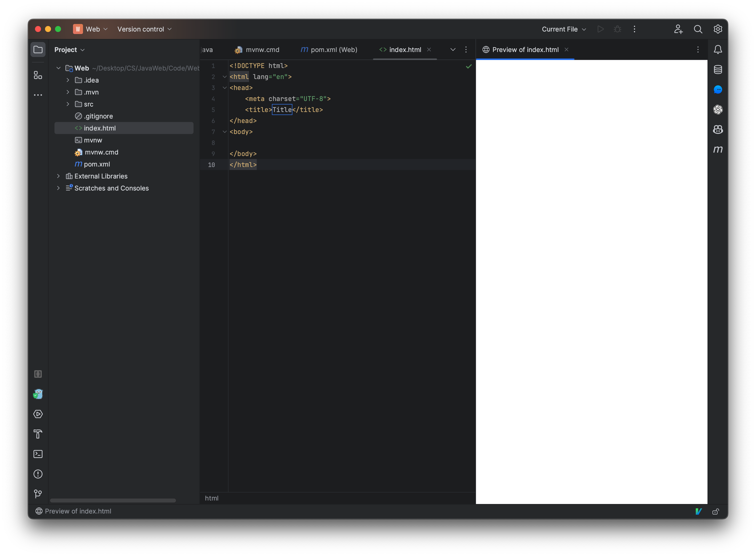756x556 pixels.
Task: Open the ChatGPT plugin tool window
Action: [718, 110]
